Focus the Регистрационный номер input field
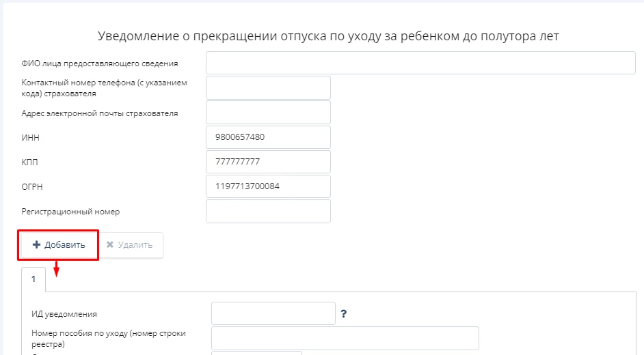Image resolution: width=644 pixels, height=355 pixels. tap(268, 211)
